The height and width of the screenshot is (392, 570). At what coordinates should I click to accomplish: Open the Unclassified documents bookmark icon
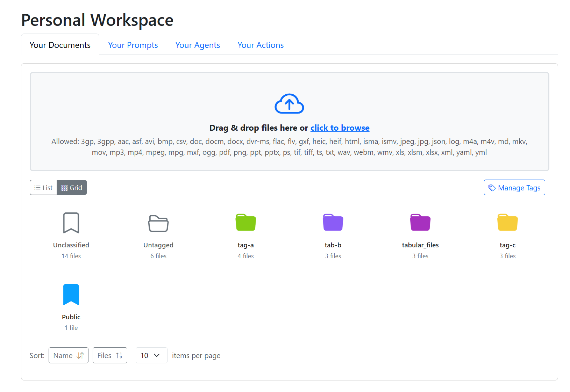pos(71,223)
